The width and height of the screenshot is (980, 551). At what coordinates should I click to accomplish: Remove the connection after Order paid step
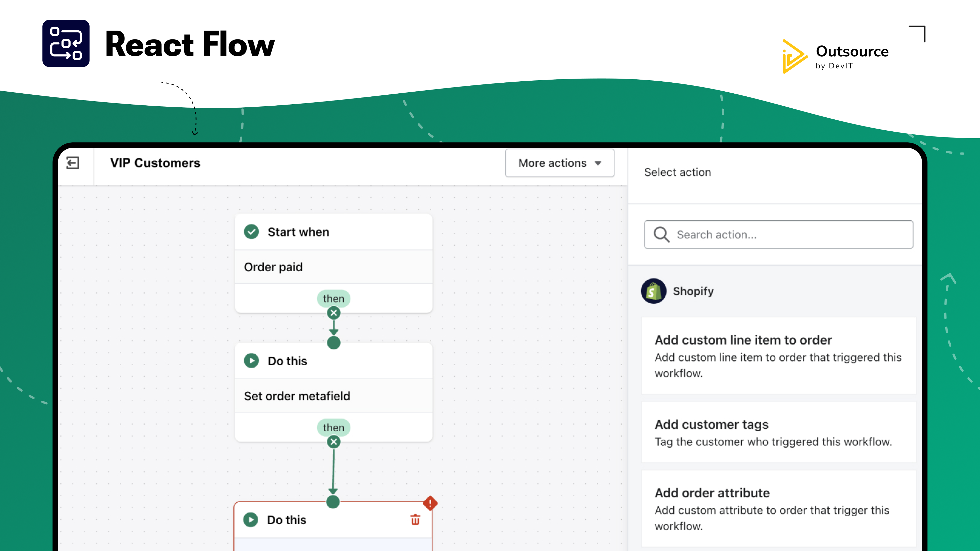(334, 312)
